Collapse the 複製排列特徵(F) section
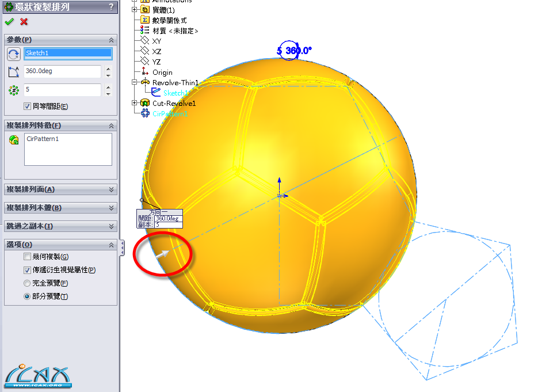This screenshot has height=392, width=538. point(111,126)
